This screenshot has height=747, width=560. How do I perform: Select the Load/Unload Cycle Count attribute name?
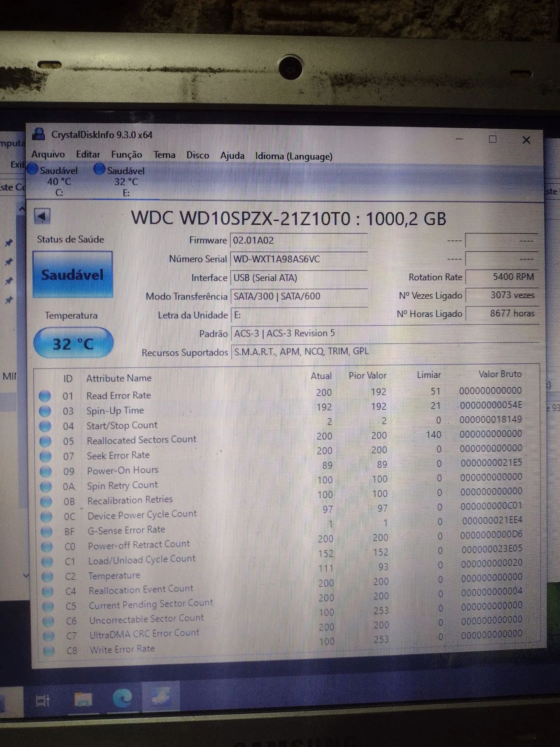pos(142,559)
